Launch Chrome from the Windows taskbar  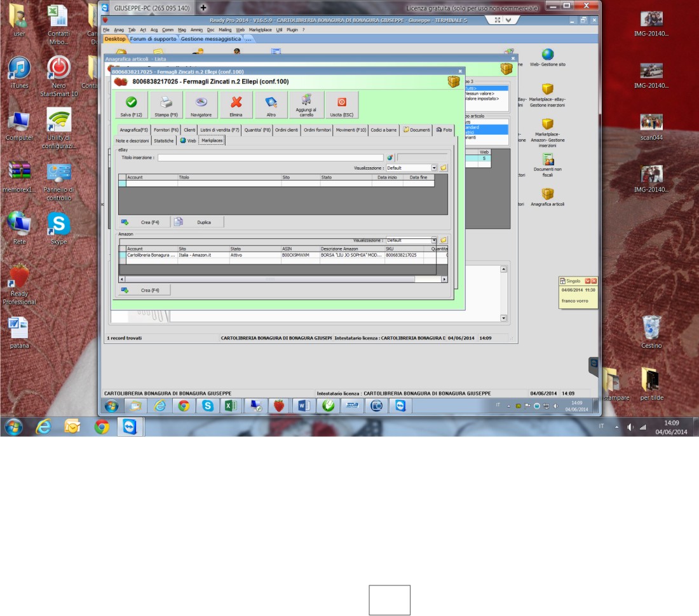[x=102, y=427]
